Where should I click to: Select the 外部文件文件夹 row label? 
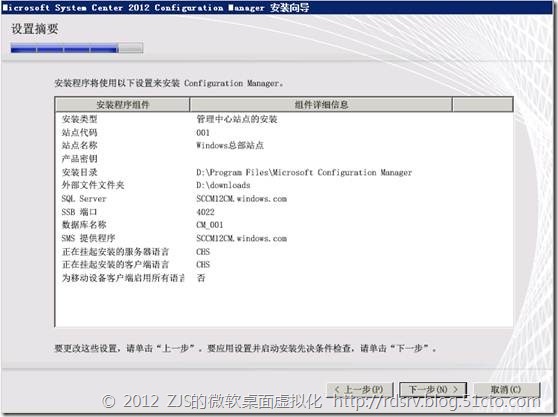click(93, 185)
